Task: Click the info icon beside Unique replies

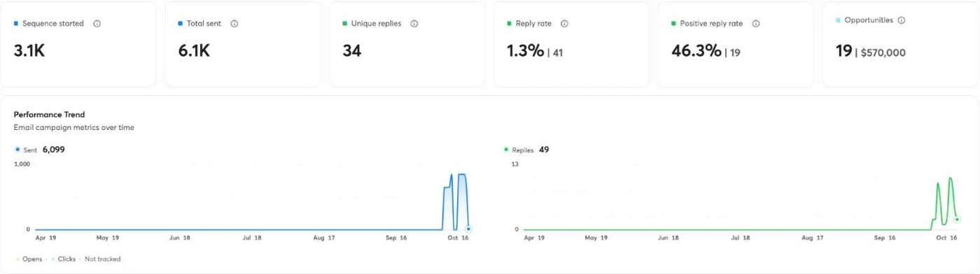Action: [414, 24]
